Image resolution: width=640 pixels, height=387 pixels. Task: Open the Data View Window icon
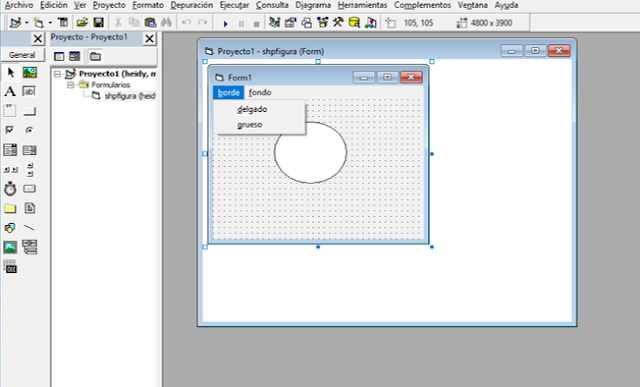[x=354, y=22]
